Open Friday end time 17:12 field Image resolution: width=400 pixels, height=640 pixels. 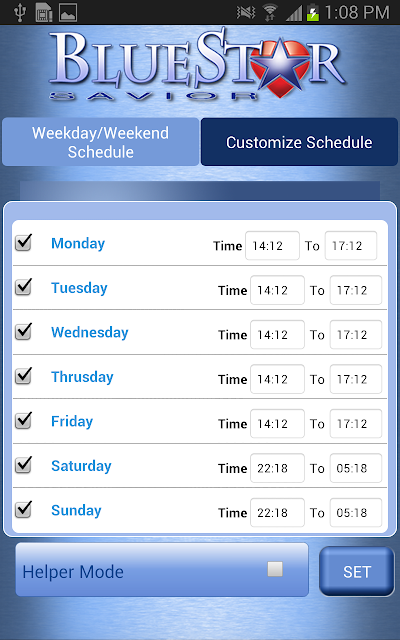pos(356,424)
